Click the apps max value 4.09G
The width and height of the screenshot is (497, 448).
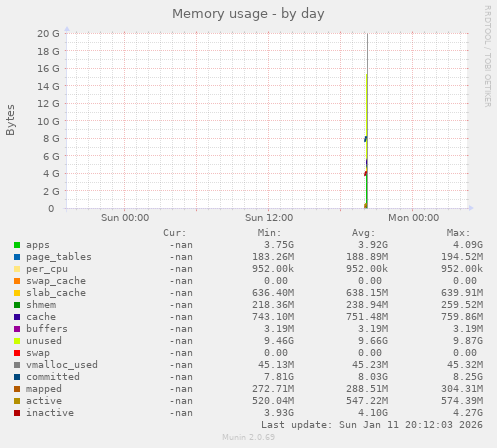[468, 245]
